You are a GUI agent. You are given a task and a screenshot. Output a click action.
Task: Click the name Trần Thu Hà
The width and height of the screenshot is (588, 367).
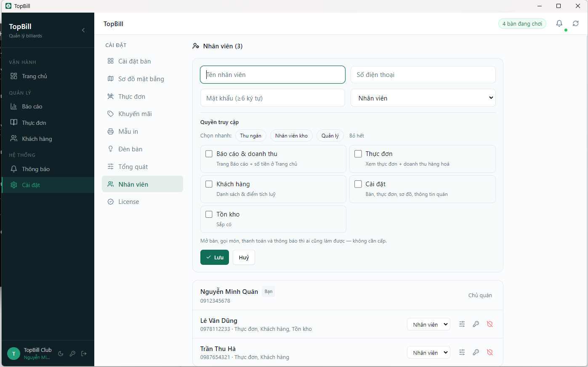point(218,349)
